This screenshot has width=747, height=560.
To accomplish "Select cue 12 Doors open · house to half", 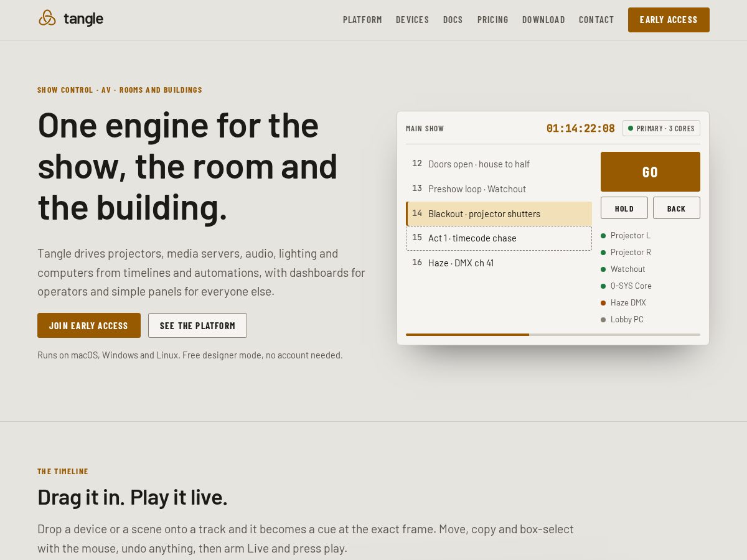I will 499,164.
